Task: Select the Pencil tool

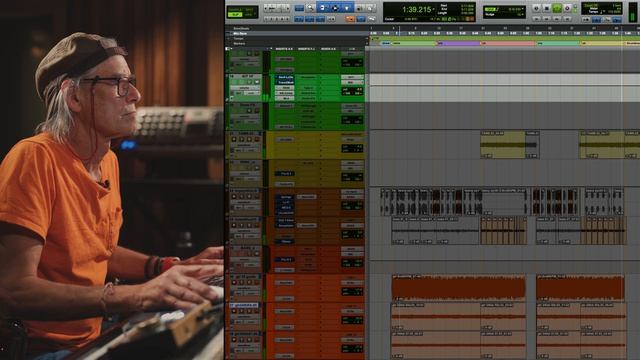Action: point(370,8)
